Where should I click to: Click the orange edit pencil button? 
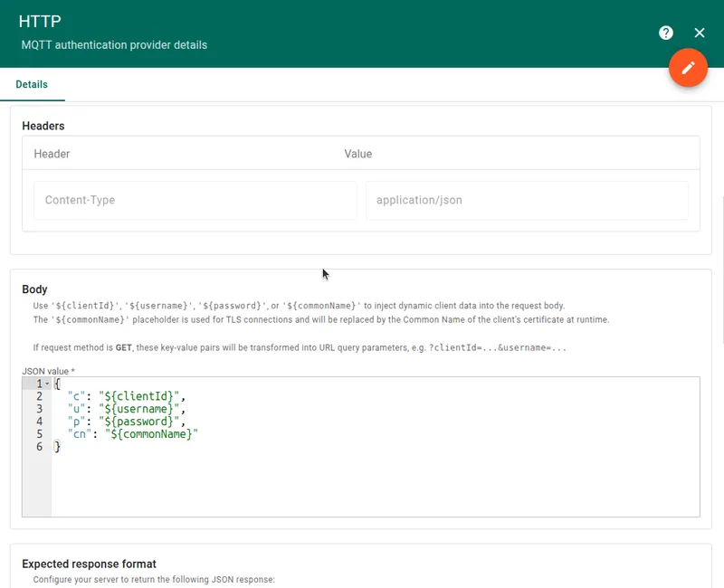coord(688,68)
